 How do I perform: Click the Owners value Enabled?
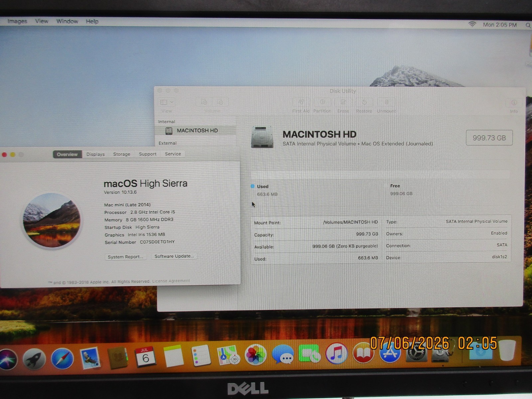click(x=499, y=233)
